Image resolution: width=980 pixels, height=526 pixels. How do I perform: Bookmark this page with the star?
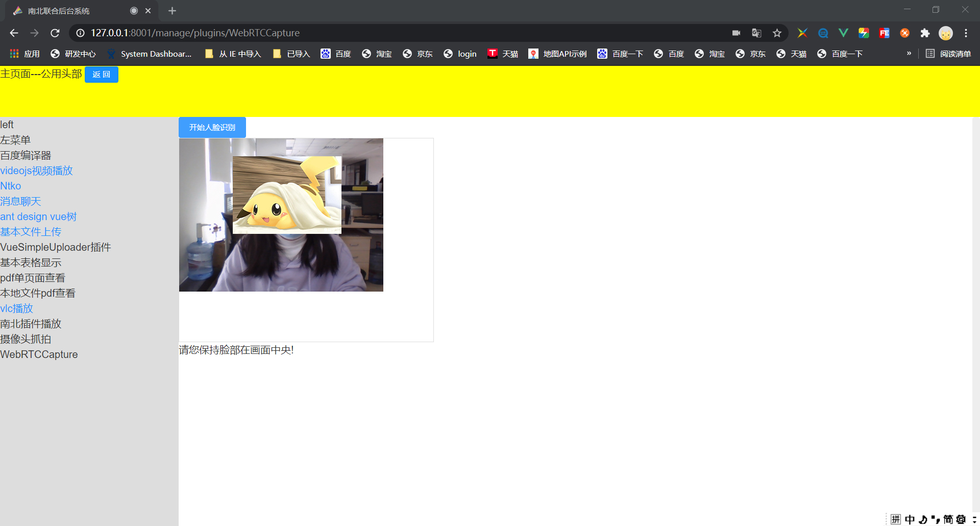(x=777, y=33)
